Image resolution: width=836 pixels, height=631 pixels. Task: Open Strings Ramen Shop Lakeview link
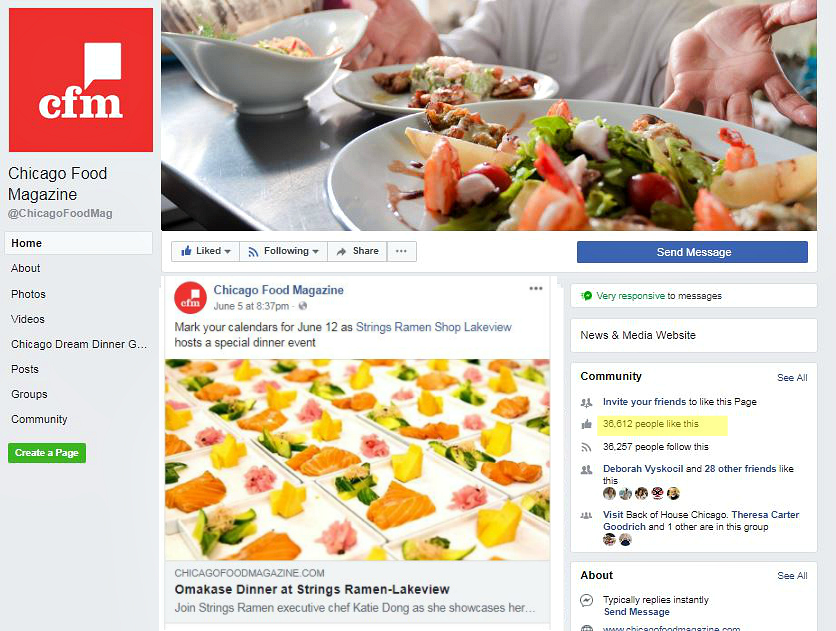pos(433,327)
